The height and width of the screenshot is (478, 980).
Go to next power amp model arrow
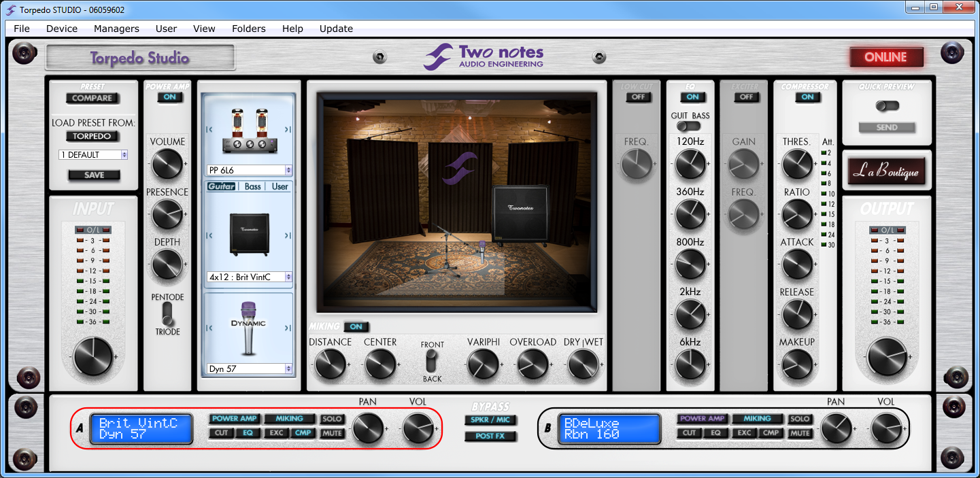(288, 129)
